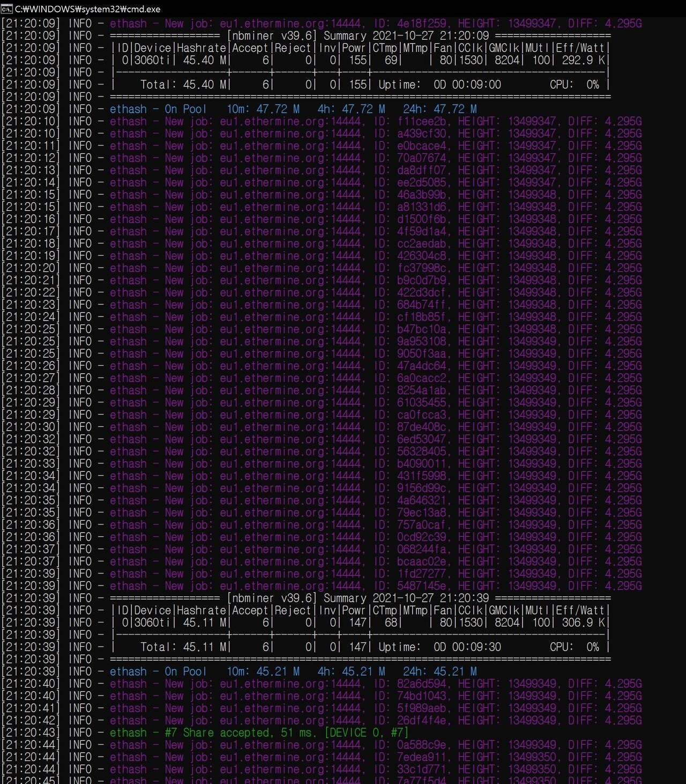Screen dimensions: 686x784
Task: Click the cmd.exe icon in title bar
Action: pos(7,9)
